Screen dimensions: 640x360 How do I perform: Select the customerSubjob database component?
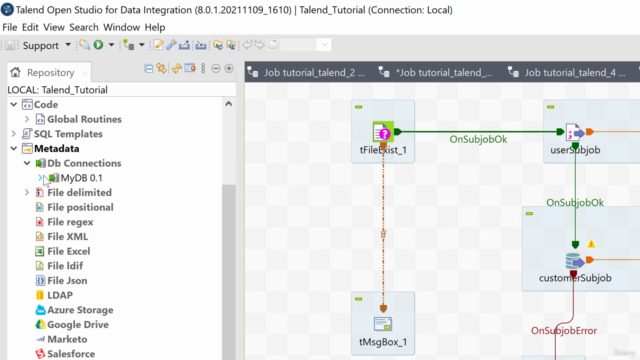(575, 260)
